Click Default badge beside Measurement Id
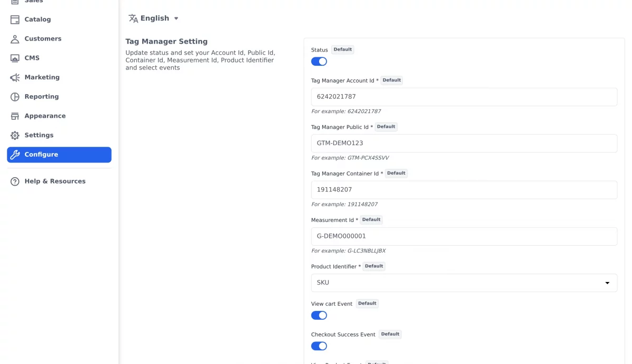The image size is (632, 364). [371, 220]
